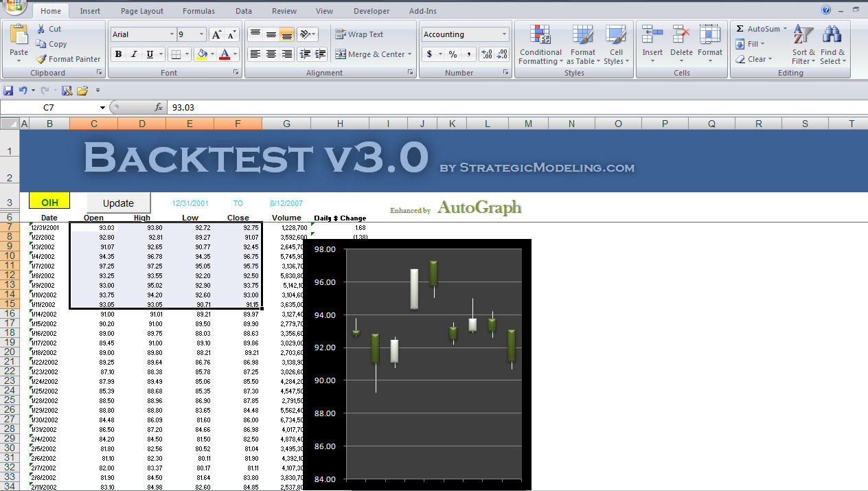Click Decrease Indent icon
Screen dimensions: 868x491
[x=305, y=54]
